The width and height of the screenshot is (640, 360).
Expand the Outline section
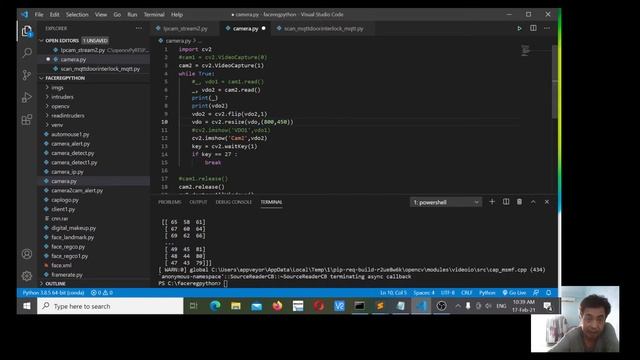coord(56,283)
